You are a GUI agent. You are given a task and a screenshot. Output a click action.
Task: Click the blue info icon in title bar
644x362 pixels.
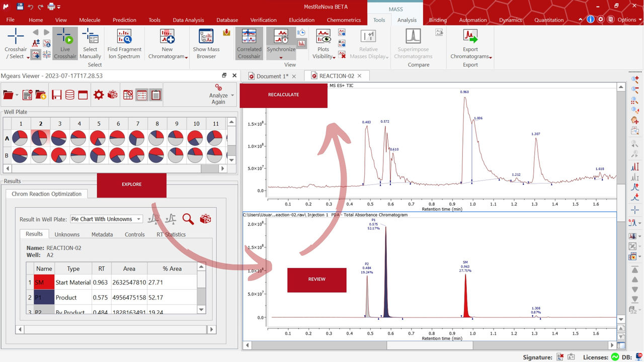pos(591,20)
